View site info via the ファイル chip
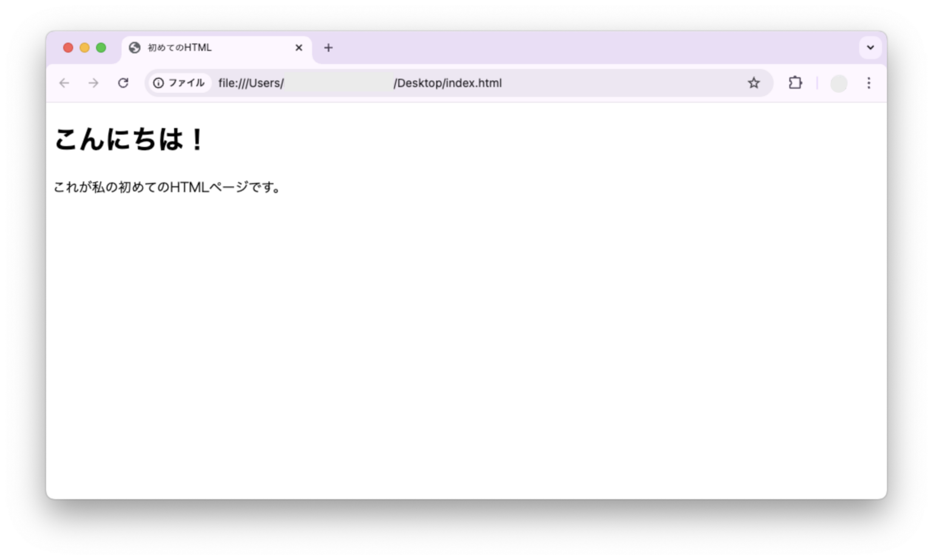This screenshot has height=560, width=933. [x=180, y=83]
